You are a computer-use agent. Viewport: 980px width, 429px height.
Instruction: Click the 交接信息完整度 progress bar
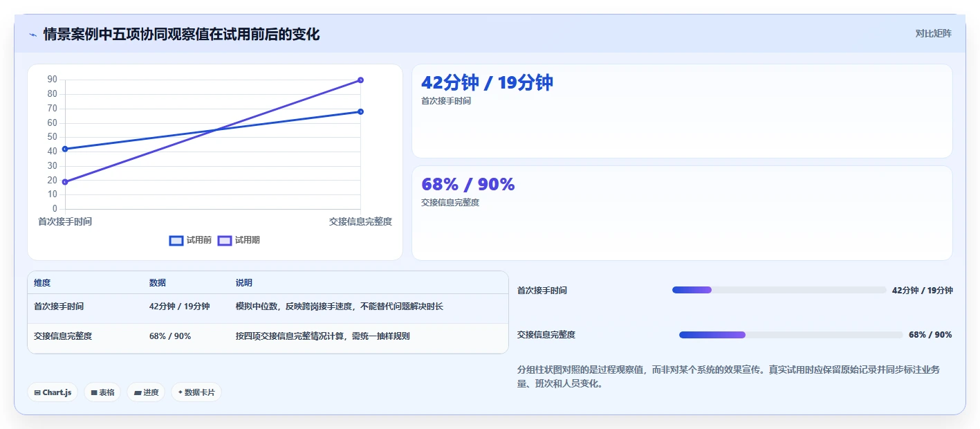tap(791, 335)
